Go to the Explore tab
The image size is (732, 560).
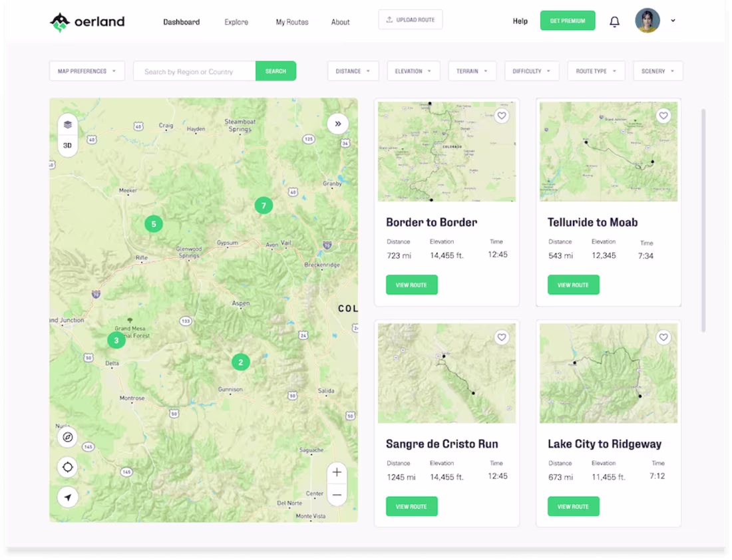(x=236, y=22)
